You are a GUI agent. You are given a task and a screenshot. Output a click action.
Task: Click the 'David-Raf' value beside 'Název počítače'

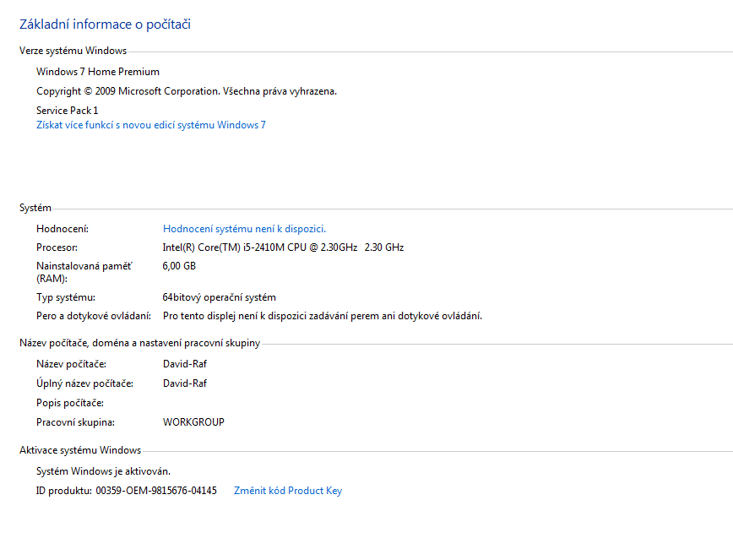[x=184, y=364]
